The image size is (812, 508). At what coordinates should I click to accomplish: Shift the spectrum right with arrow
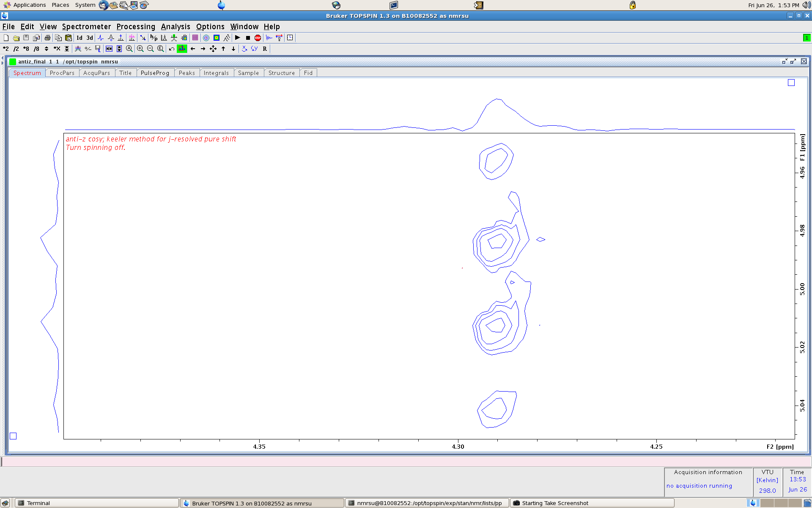pos(203,49)
